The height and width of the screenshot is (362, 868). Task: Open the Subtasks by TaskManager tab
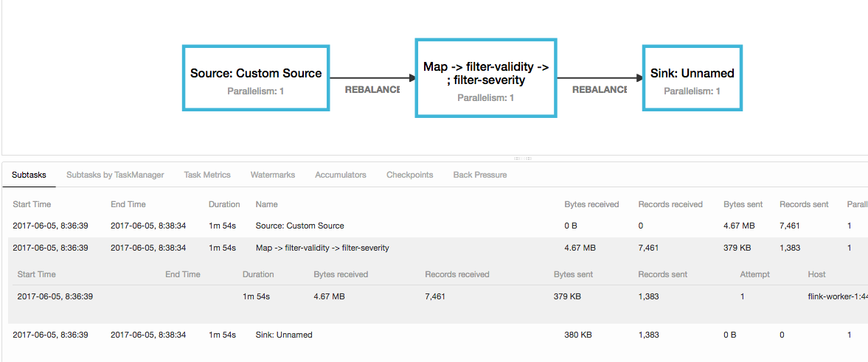coord(115,175)
